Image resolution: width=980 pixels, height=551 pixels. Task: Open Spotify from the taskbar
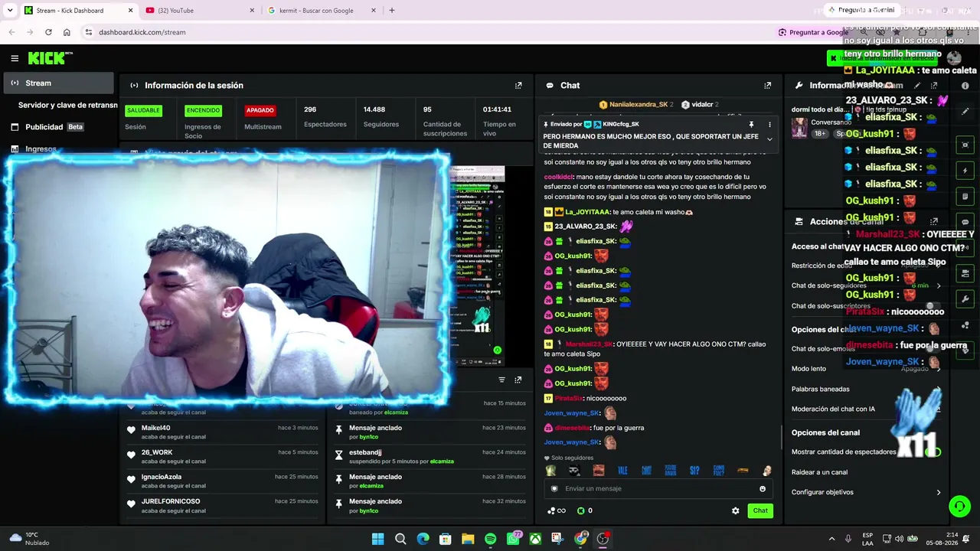(x=491, y=539)
